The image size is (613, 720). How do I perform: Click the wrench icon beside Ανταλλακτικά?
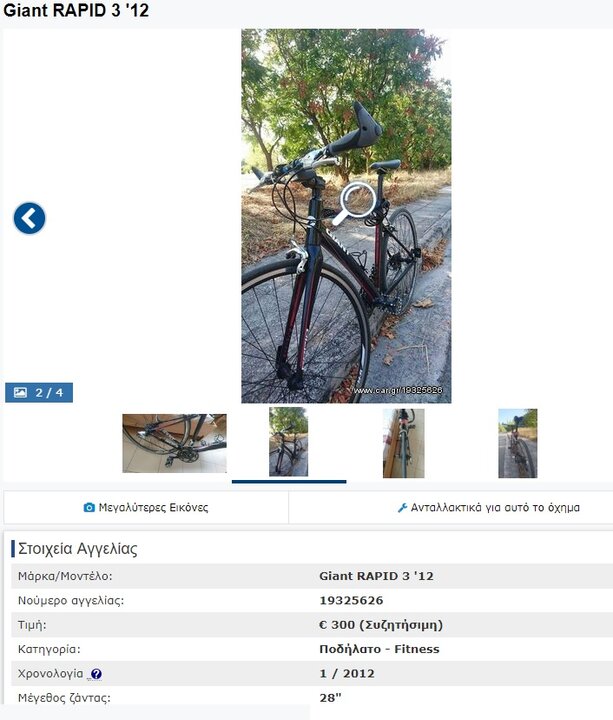[402, 507]
